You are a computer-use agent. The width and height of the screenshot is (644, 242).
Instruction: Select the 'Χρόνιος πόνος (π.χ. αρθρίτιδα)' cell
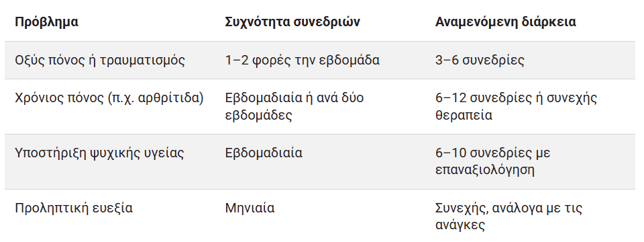click(x=109, y=98)
